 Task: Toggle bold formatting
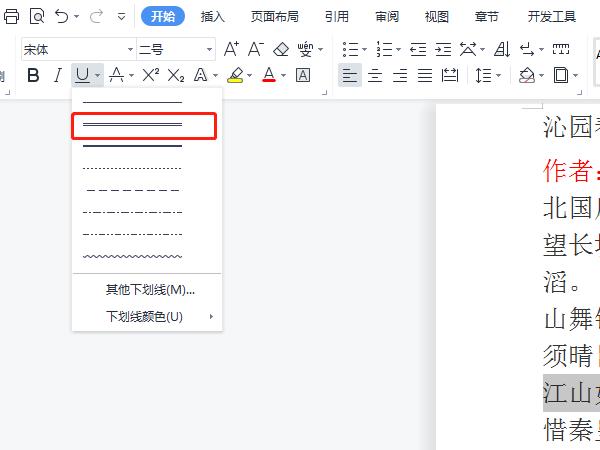33,75
